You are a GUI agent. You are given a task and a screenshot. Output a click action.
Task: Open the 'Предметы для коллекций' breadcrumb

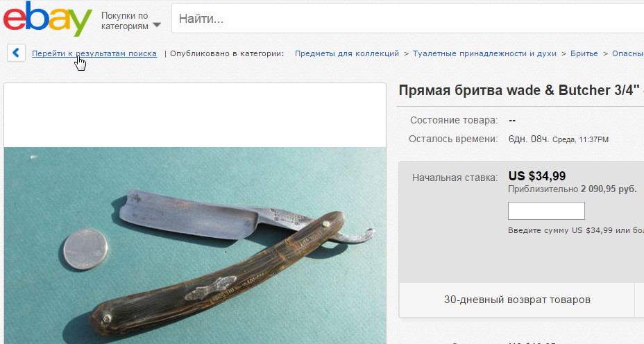point(347,53)
